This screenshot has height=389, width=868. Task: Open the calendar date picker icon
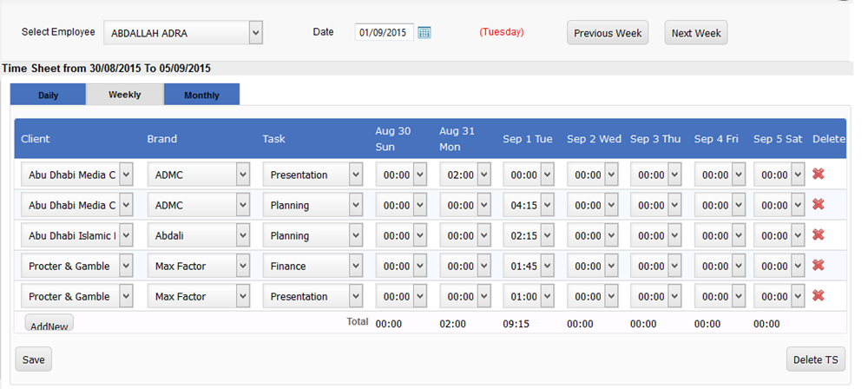coord(424,33)
